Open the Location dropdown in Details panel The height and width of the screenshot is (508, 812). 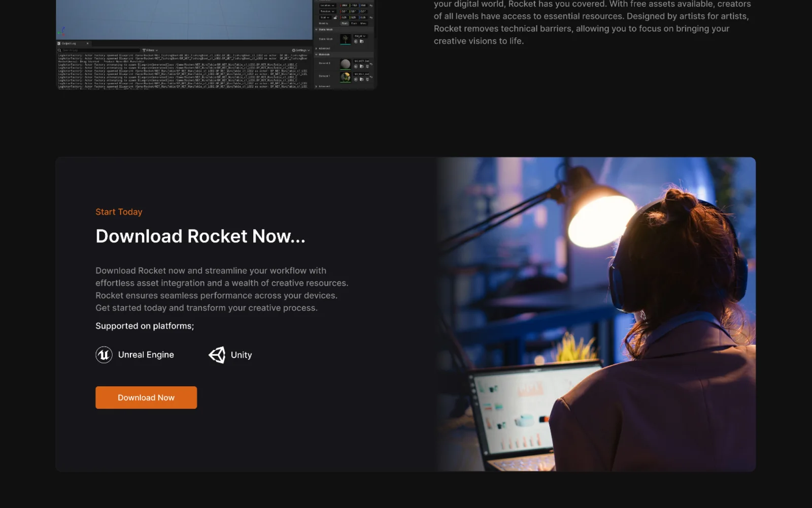tap(327, 5)
